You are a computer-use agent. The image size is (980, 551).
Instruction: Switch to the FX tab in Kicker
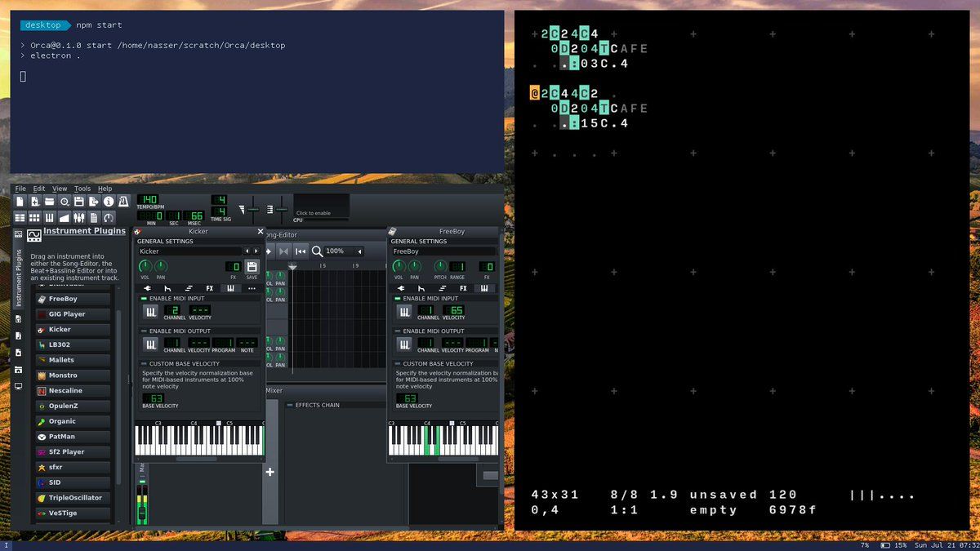[210, 288]
